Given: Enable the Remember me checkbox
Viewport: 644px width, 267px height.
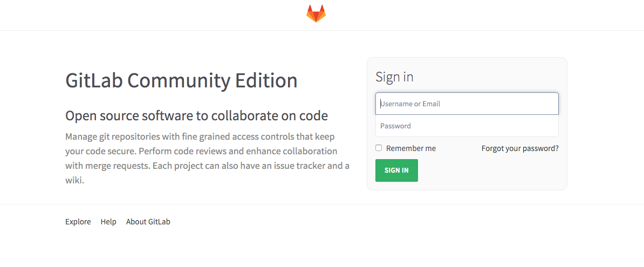Looking at the screenshot, I should tap(379, 148).
